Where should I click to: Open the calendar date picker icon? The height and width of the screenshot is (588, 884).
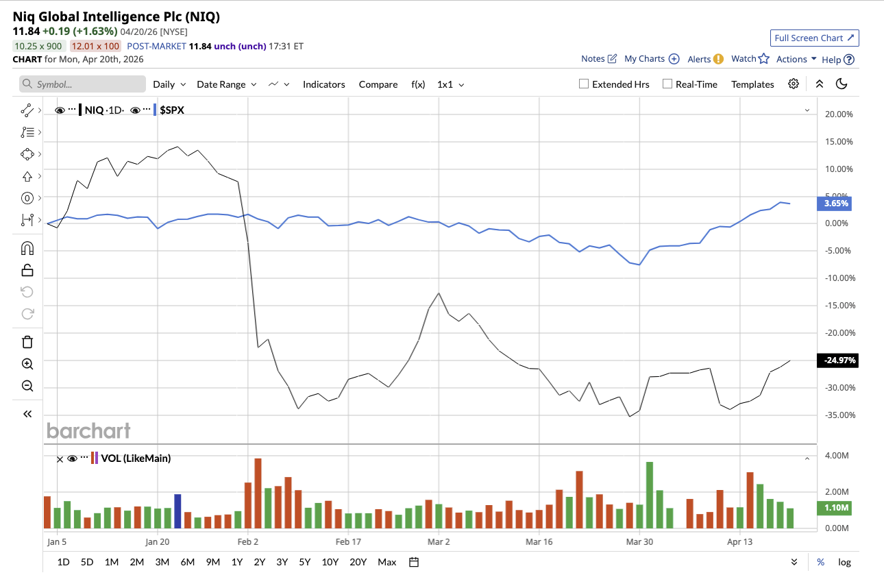[414, 562]
